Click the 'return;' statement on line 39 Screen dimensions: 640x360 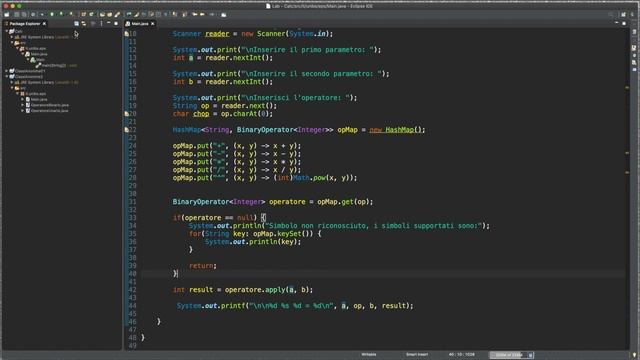pos(203,266)
